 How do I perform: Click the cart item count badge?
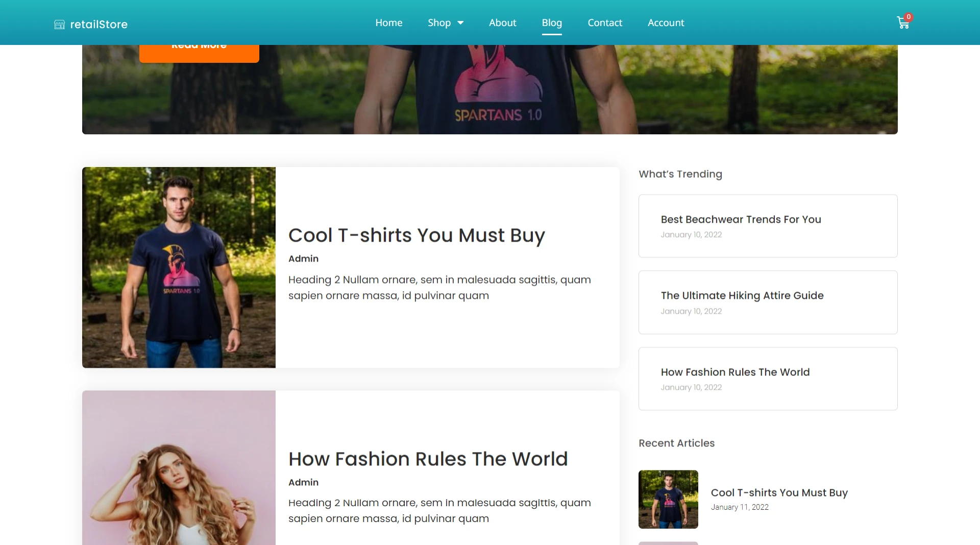click(909, 17)
